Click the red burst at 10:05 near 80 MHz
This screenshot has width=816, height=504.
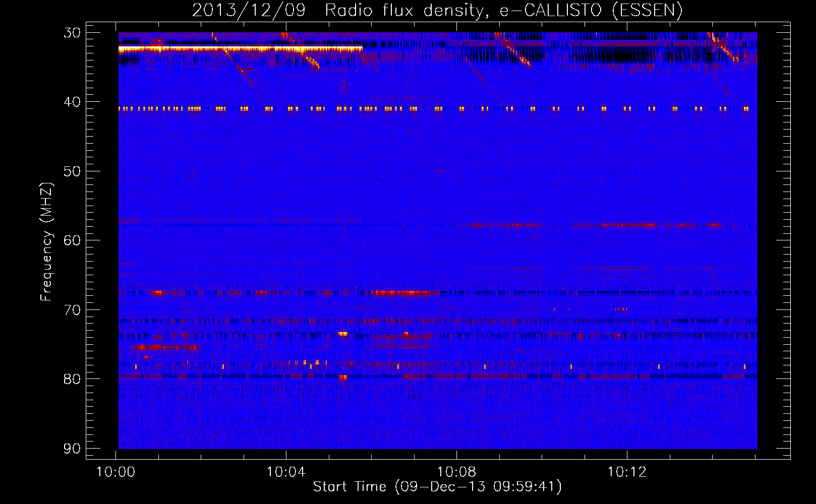click(343, 377)
